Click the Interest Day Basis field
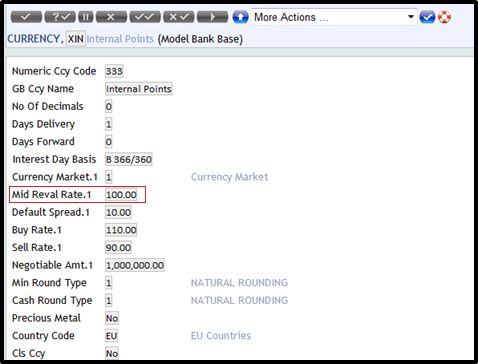 (x=129, y=159)
